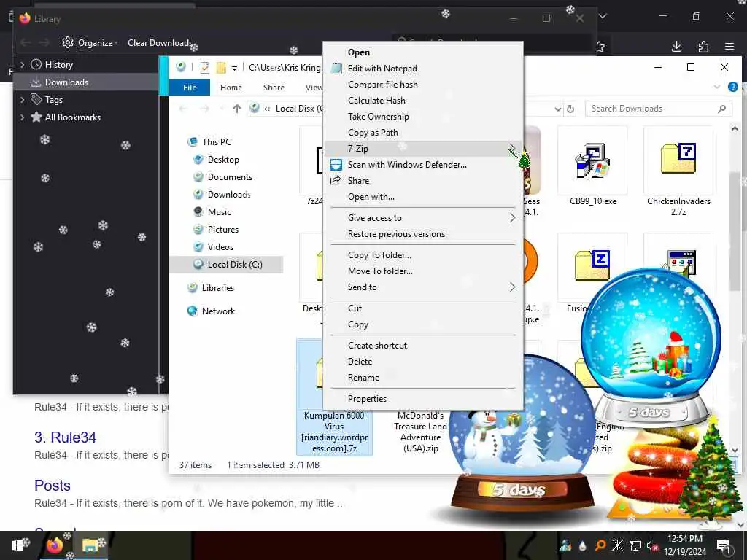Expand the History tree node in Library
The image size is (747, 560).
click(x=22, y=64)
